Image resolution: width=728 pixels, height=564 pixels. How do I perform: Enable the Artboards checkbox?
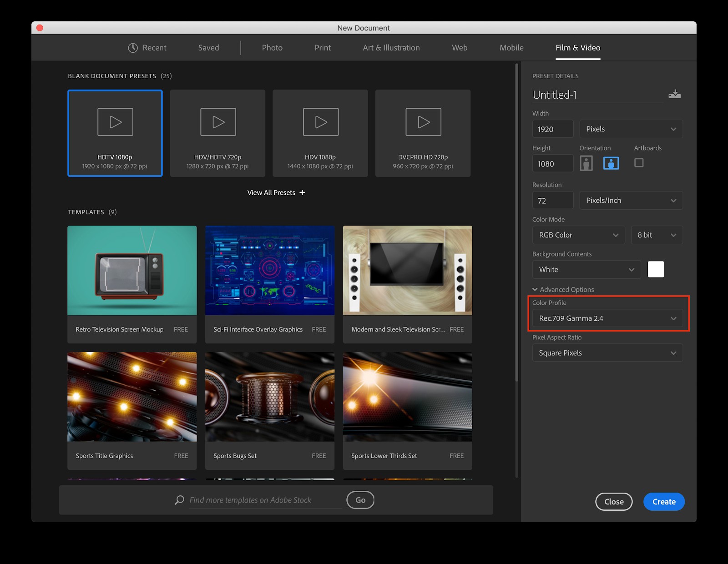click(x=639, y=163)
